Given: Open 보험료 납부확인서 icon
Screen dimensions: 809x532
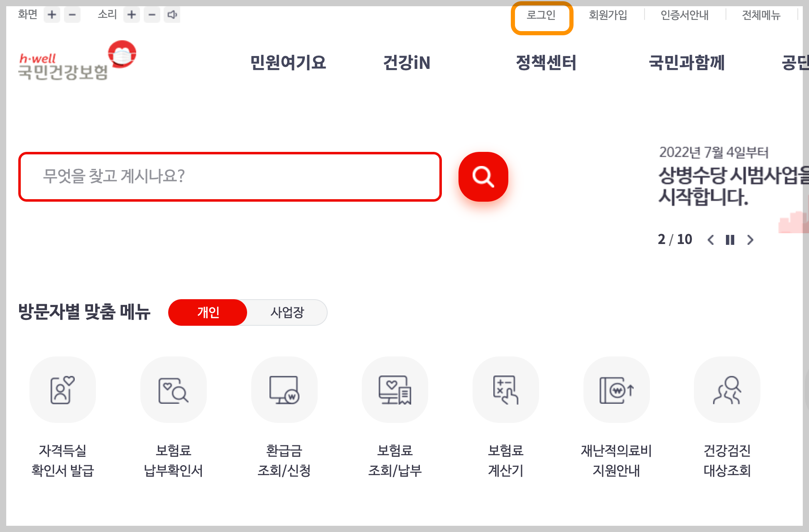Looking at the screenshot, I should click(173, 390).
